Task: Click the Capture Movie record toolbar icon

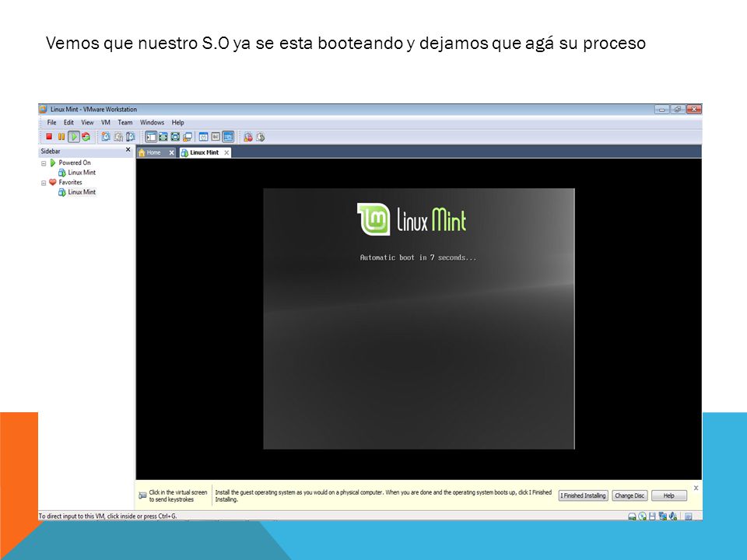Action: point(247,137)
